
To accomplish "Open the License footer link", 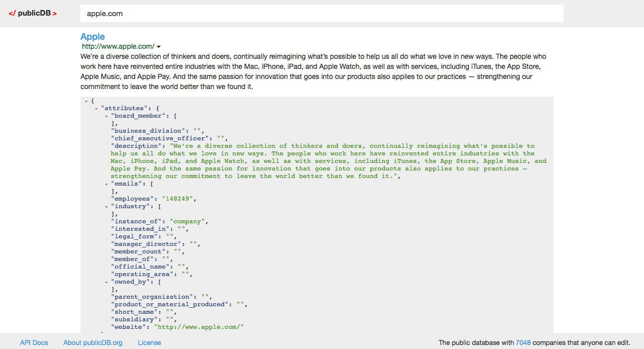I will coord(149,342).
